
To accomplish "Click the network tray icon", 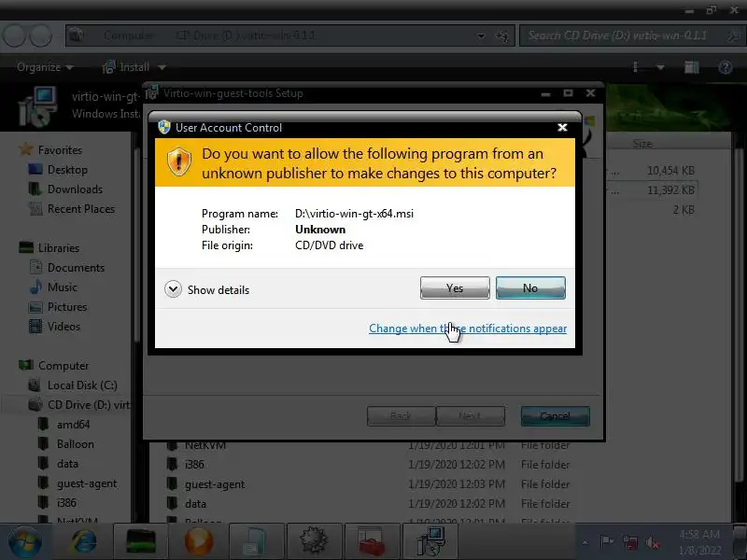I will click(629, 542).
